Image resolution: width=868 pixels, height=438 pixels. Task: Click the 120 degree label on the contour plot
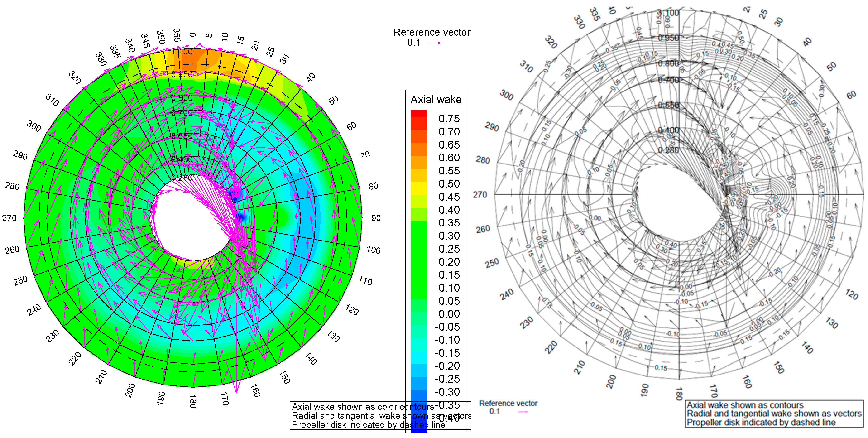[852, 294]
